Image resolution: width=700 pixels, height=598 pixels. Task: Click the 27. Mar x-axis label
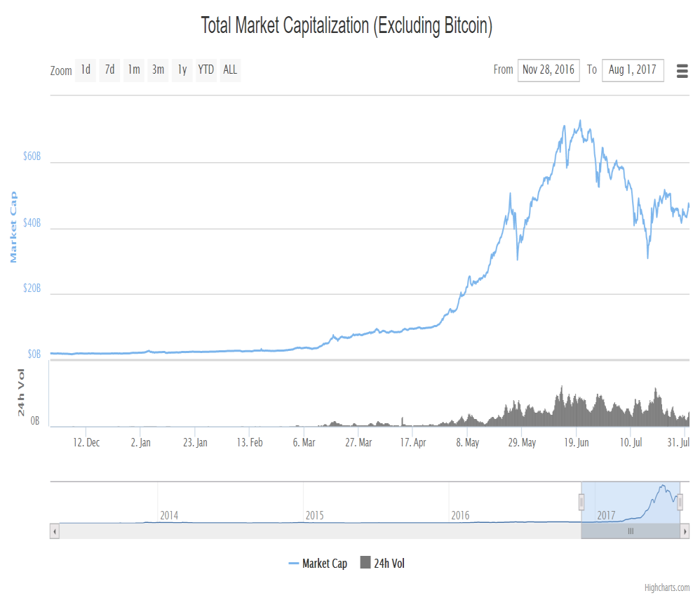[x=358, y=443]
